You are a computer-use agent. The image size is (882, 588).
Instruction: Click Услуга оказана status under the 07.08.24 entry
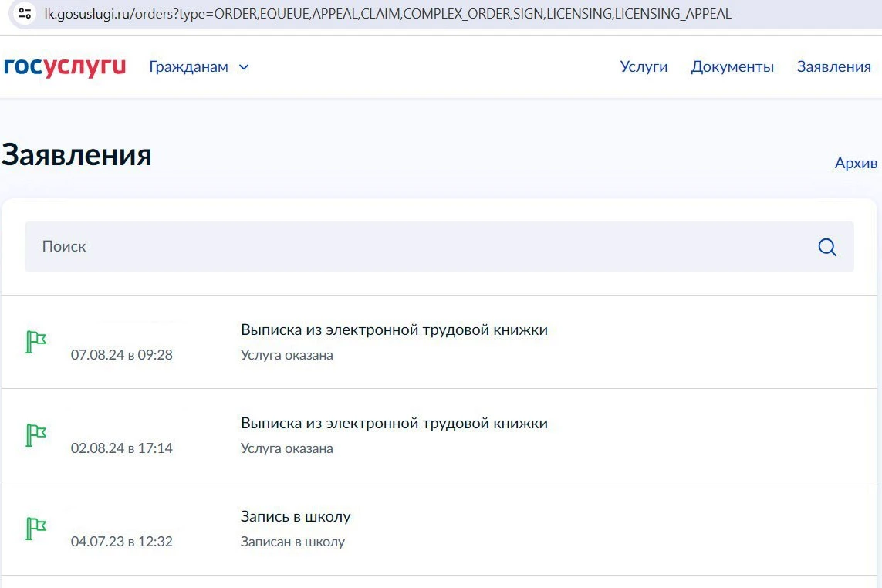tap(287, 355)
